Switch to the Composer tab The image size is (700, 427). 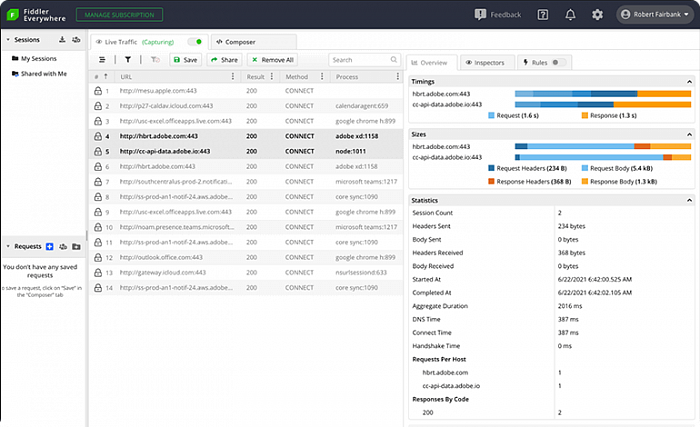[x=254, y=42]
